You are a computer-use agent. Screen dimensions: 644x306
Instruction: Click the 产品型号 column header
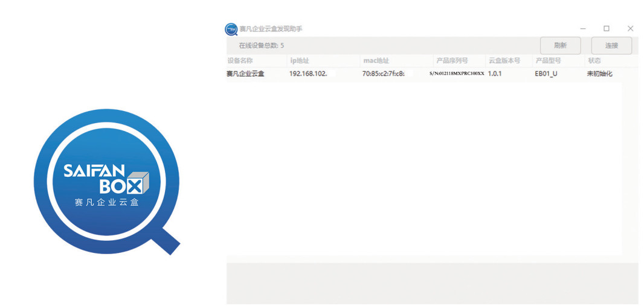point(548,61)
